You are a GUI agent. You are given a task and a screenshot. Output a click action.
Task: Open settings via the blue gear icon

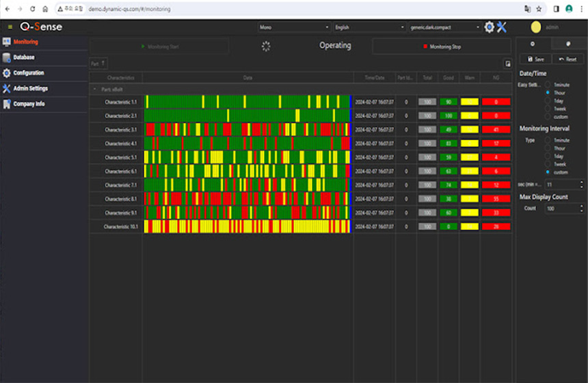tap(489, 27)
